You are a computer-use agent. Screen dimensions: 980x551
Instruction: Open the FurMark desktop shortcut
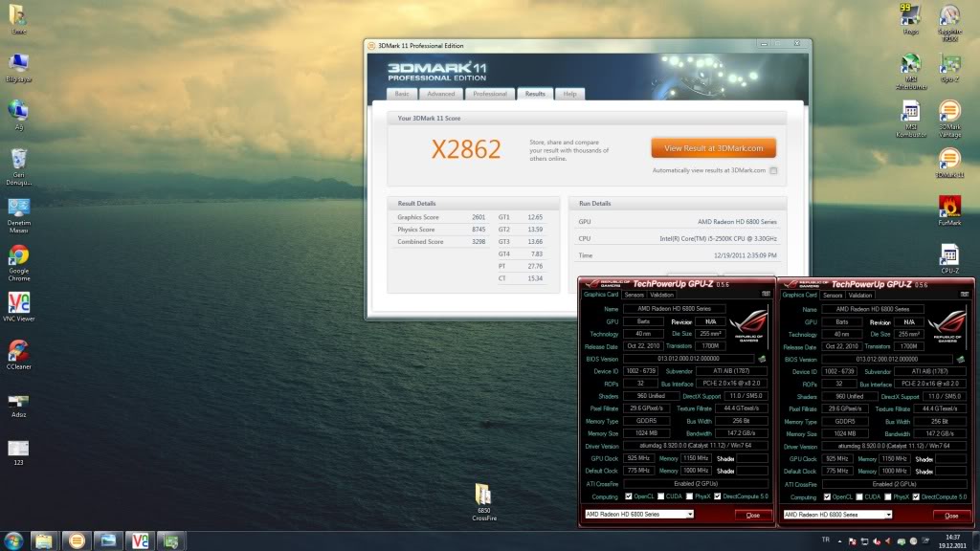click(x=949, y=206)
